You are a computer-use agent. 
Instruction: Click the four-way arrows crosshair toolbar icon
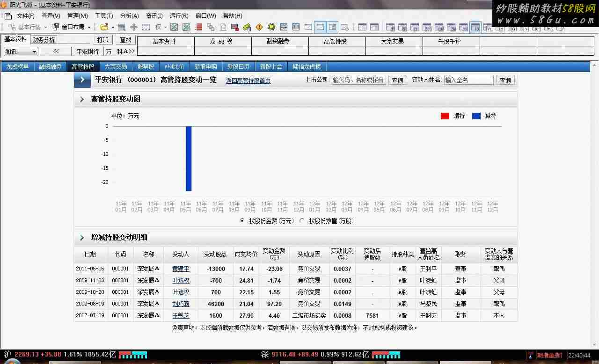point(134,27)
